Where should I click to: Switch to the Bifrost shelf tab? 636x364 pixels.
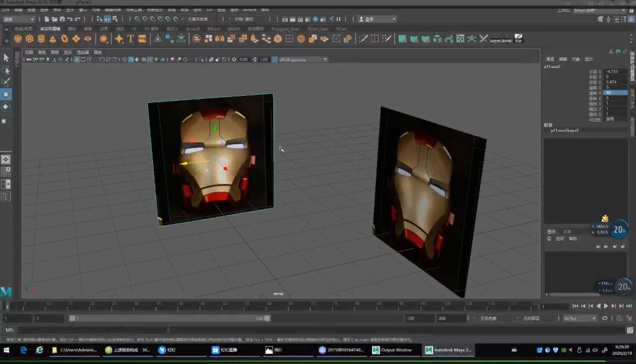point(214,29)
